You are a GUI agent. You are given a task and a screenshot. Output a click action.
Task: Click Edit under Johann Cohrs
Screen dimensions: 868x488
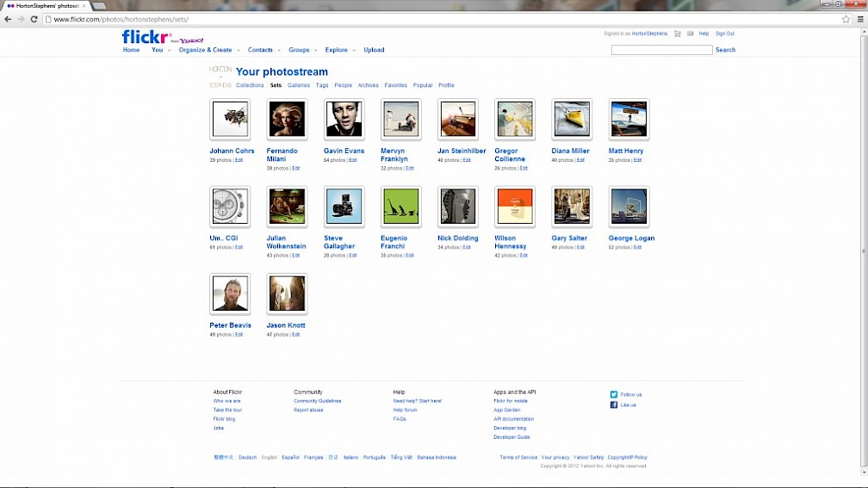click(239, 160)
